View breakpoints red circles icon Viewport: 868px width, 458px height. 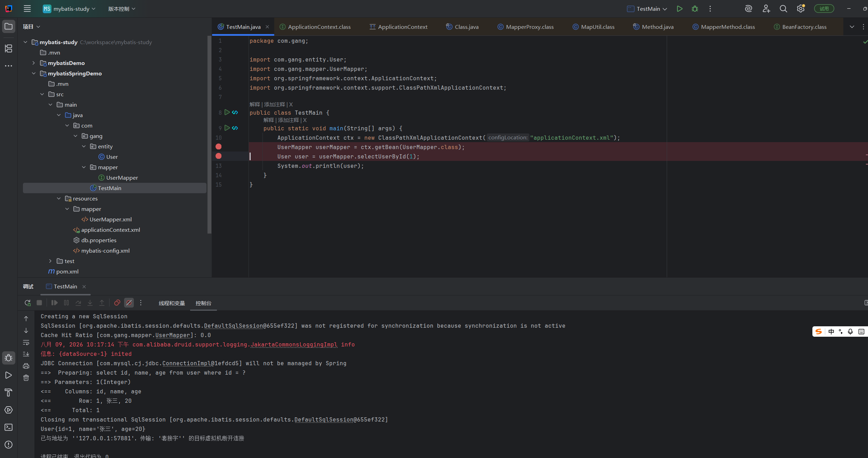tap(117, 303)
